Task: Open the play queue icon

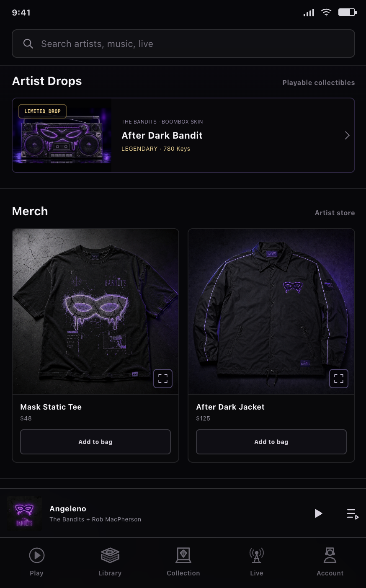Action: [x=353, y=513]
